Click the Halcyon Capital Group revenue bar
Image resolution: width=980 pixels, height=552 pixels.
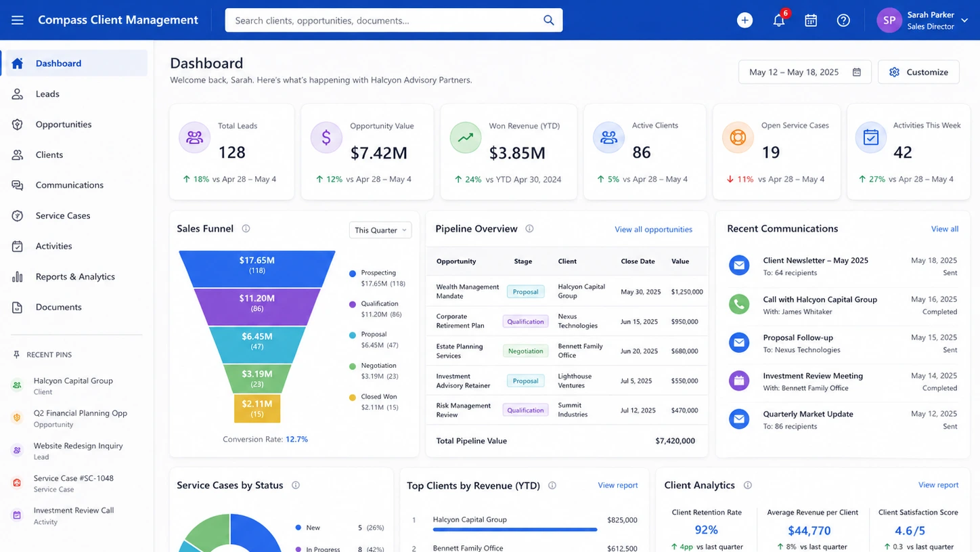click(x=515, y=529)
